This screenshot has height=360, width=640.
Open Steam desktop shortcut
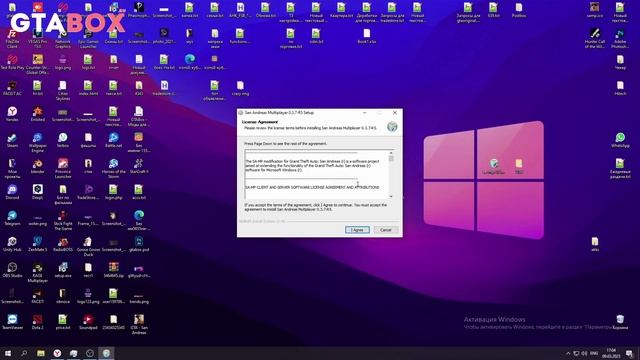(12, 140)
